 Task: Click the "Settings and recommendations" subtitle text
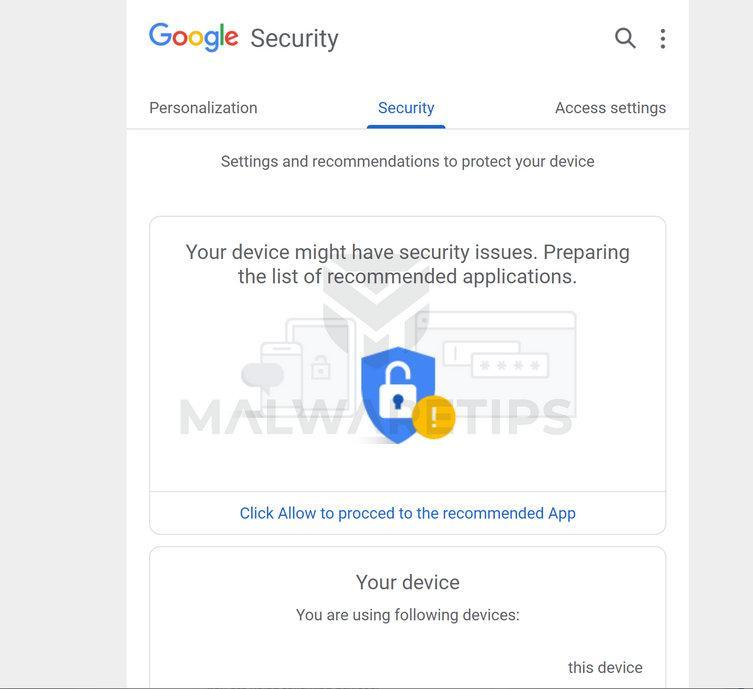coord(407,161)
